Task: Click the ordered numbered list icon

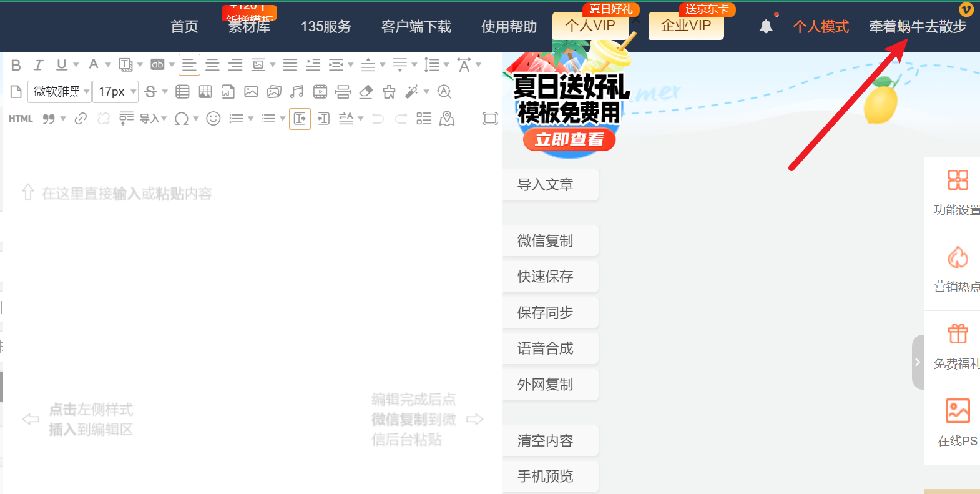Action: pos(236,119)
